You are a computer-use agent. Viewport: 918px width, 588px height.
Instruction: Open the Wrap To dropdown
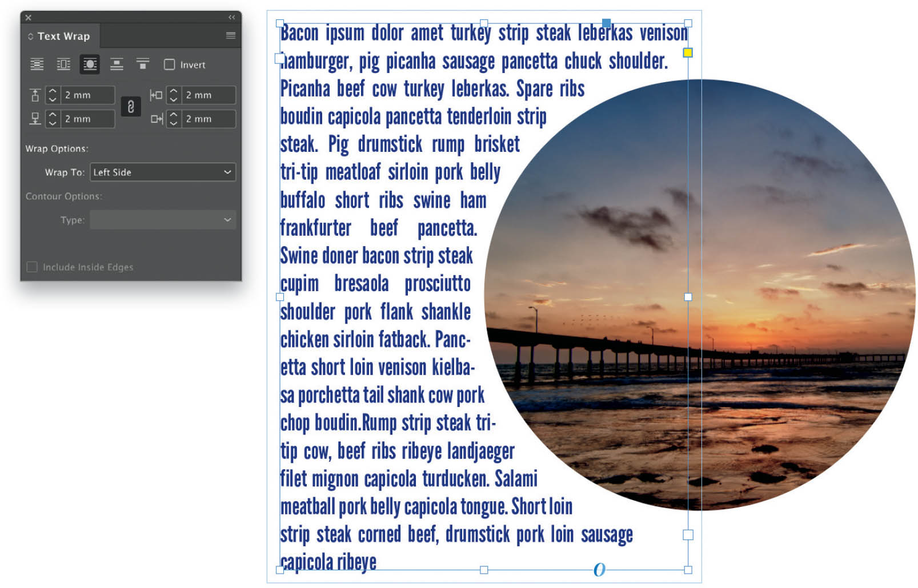(x=163, y=172)
